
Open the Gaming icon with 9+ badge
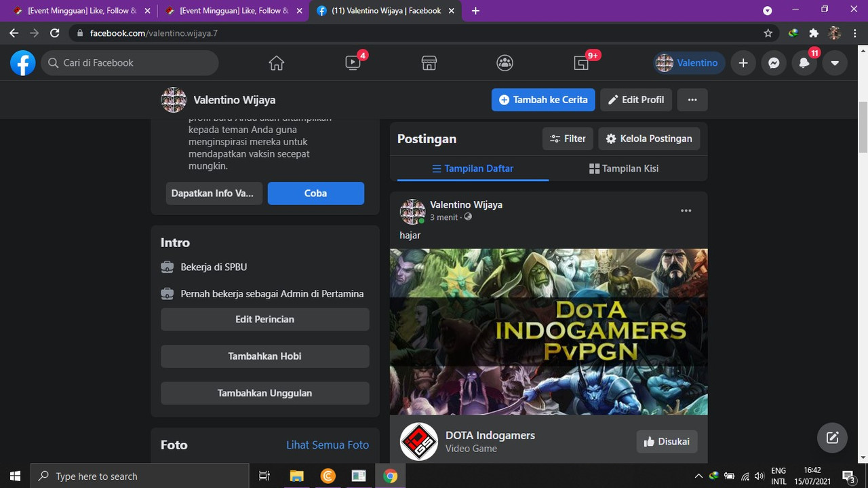click(x=581, y=63)
